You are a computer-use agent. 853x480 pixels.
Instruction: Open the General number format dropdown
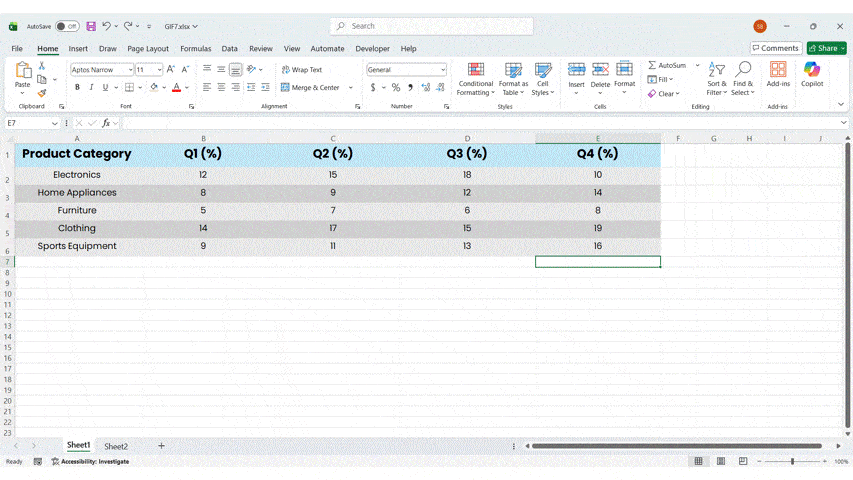click(443, 70)
